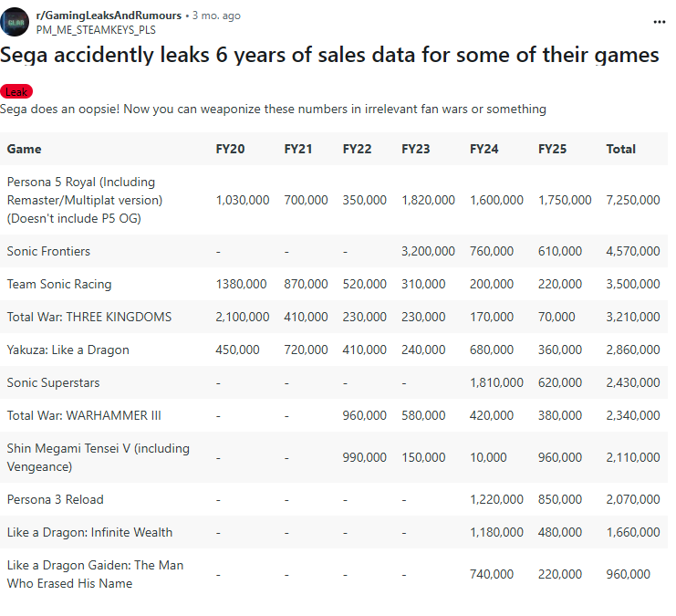Click the Game column header

(x=24, y=149)
